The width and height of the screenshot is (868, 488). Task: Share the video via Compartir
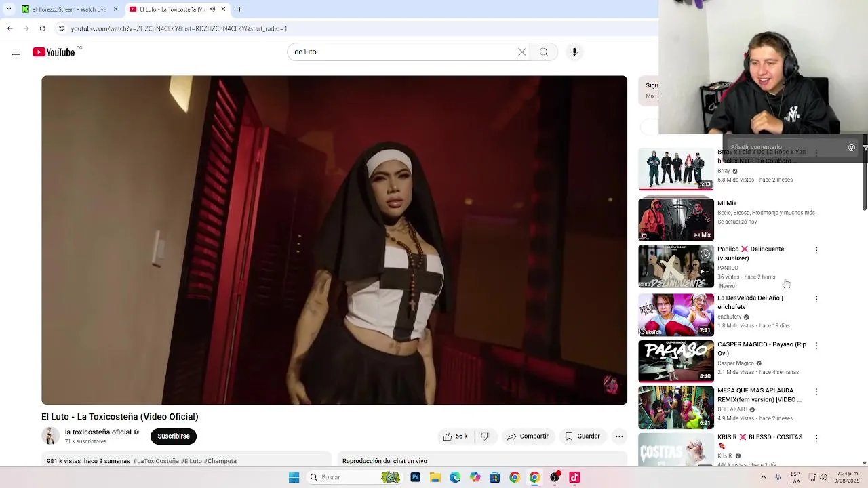point(528,436)
